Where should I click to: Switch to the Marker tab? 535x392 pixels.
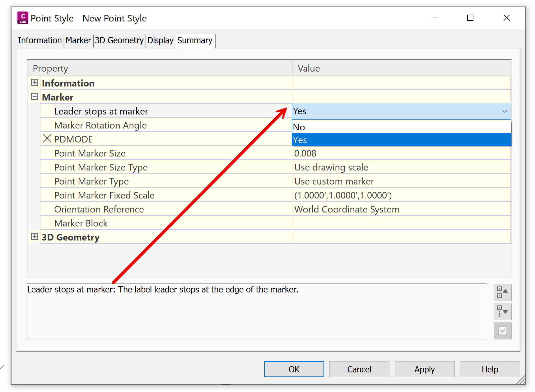click(78, 40)
